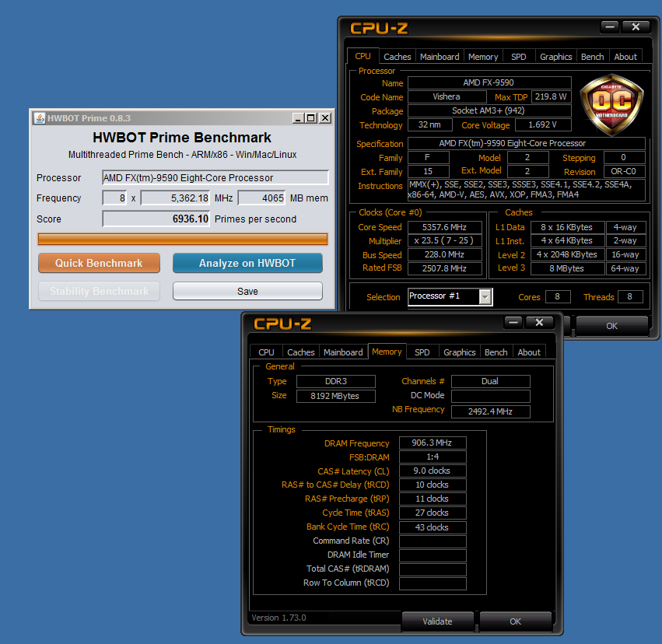Click the Bus Speed value 228.0 MHz
Screen dimensions: 662x644
point(444,255)
